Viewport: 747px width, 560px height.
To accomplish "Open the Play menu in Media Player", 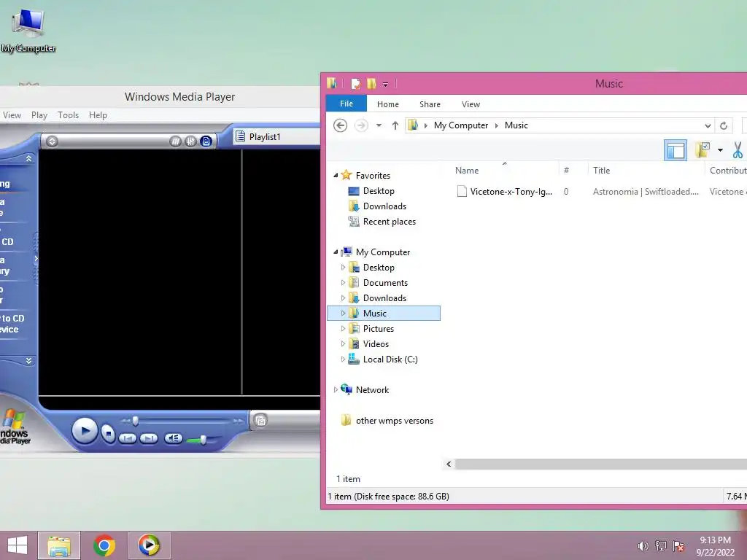I will (39, 115).
